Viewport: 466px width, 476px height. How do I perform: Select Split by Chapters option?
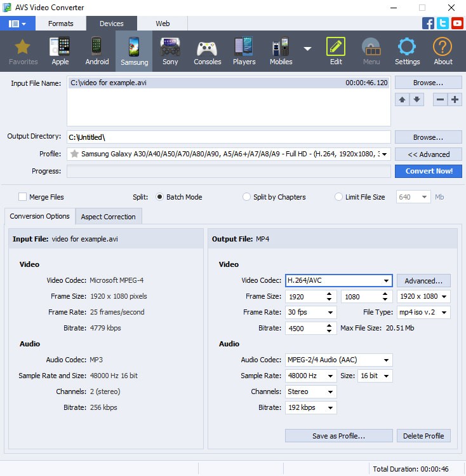point(246,197)
